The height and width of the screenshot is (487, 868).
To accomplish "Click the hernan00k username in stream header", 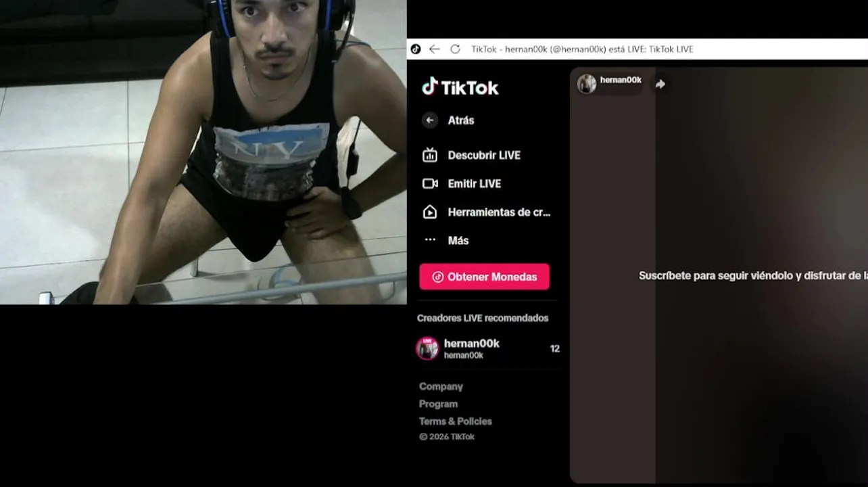I will [x=621, y=80].
